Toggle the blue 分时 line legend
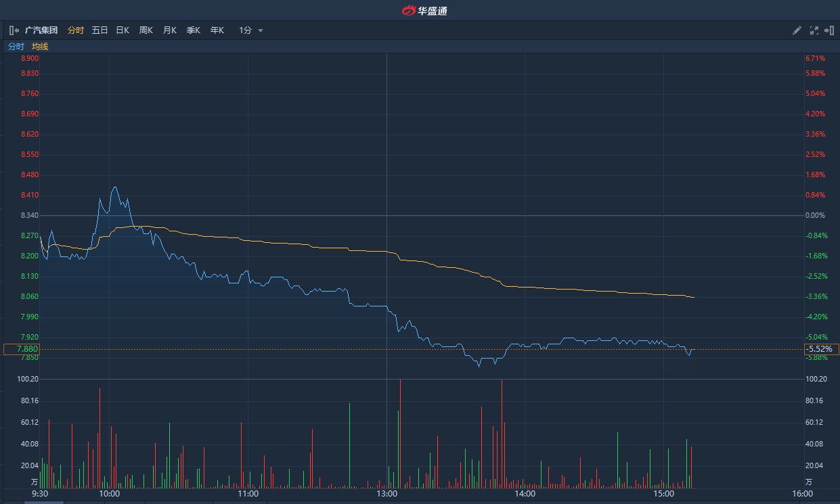Viewport: 840px width, 504px height. pos(16,47)
